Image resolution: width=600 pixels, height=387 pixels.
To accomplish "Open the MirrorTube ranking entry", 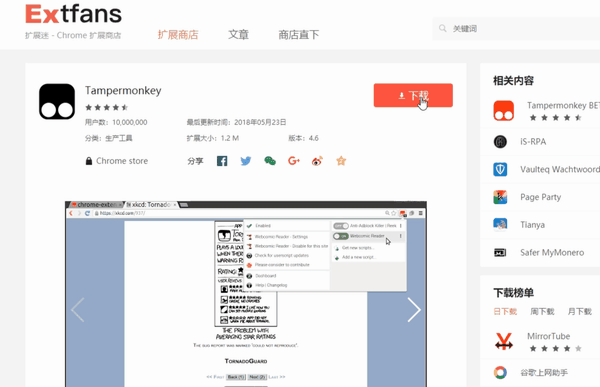I will tap(548, 336).
